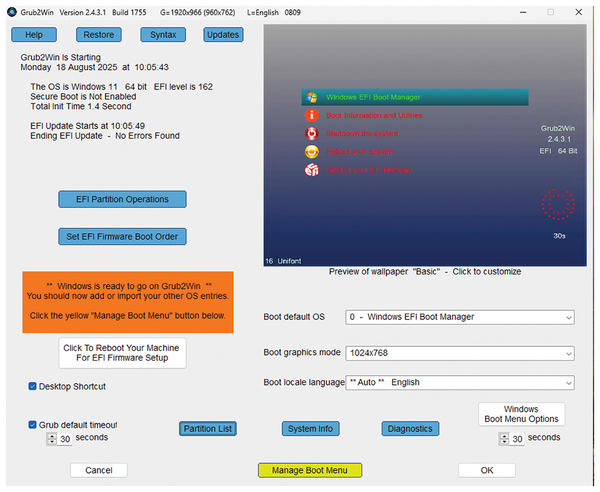
Task: Disable the Grub default timeout checkbox
Action: click(x=33, y=424)
